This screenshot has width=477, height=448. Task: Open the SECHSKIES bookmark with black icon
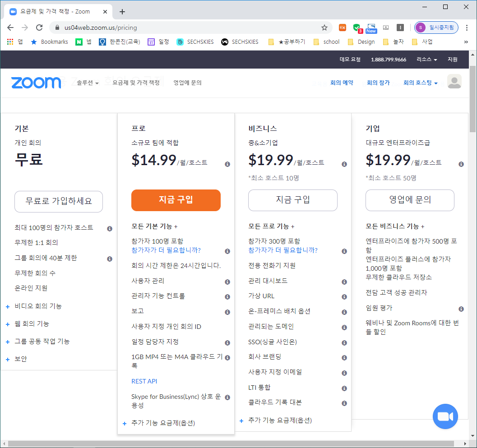click(240, 42)
